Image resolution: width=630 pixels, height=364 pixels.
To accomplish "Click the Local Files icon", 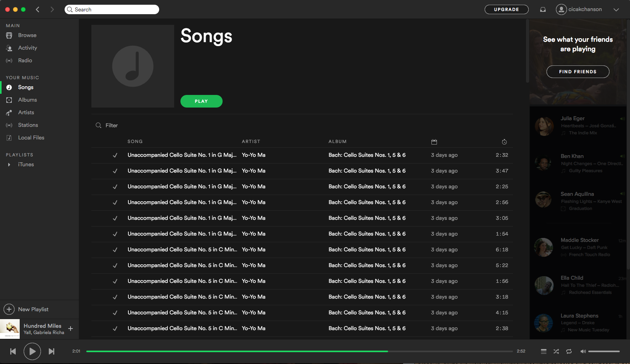I will pos(9,138).
